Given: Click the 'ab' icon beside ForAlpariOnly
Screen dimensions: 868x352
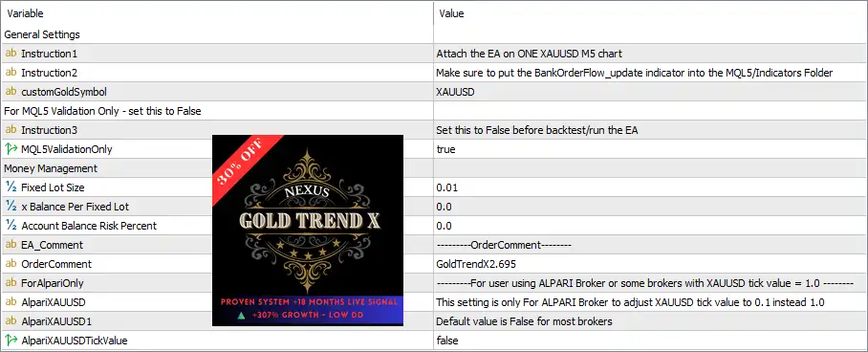Looking at the screenshot, I should [11, 283].
